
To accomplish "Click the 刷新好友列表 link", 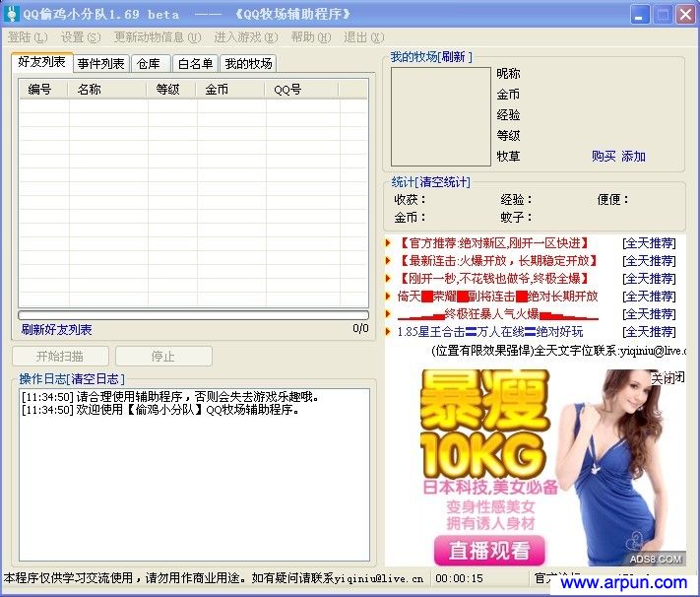I will pos(57,330).
